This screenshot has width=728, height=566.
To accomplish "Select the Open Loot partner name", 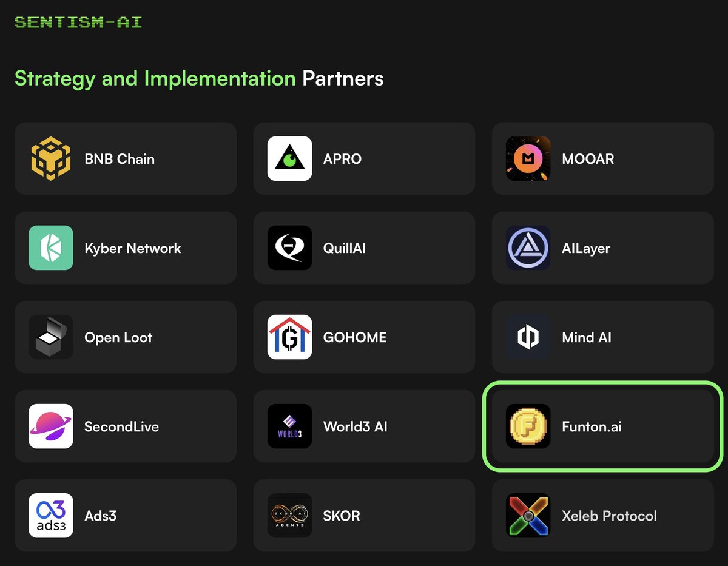I will [118, 338].
